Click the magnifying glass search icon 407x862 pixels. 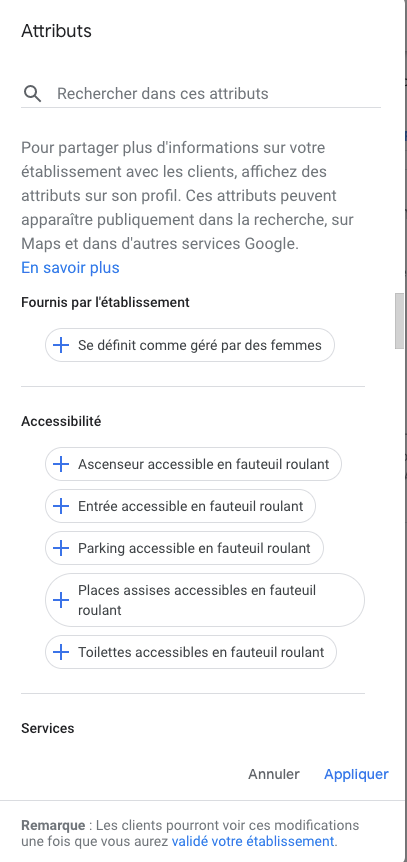coord(32,94)
